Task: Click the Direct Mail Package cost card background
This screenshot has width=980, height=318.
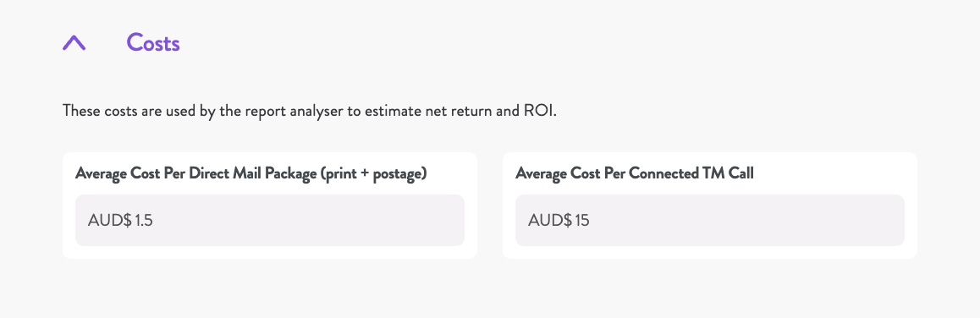Action: pyautogui.click(x=270, y=251)
